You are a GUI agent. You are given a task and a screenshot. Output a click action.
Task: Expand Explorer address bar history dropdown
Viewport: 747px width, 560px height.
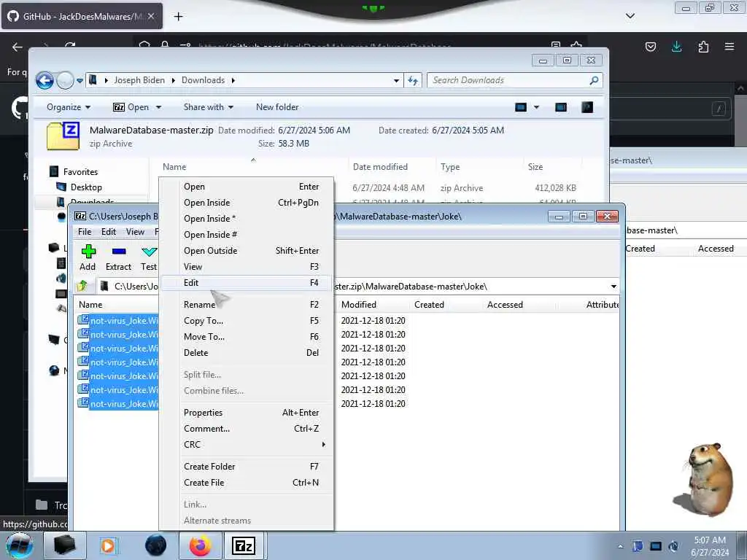click(x=396, y=80)
